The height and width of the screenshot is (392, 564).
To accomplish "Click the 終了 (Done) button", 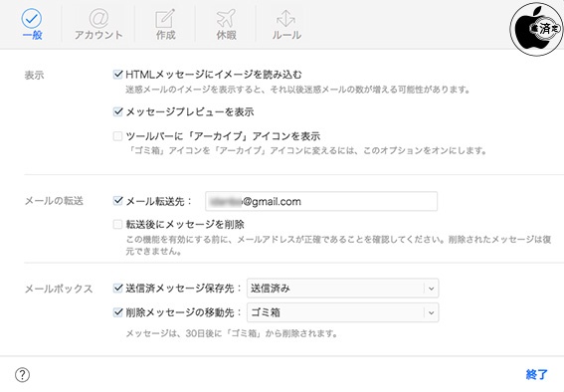I will [x=537, y=374].
